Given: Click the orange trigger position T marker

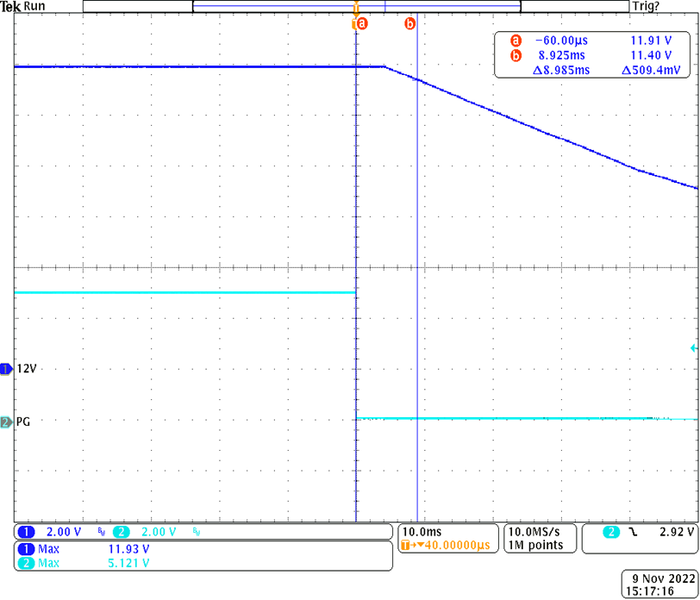Looking at the screenshot, I should pos(356,9).
